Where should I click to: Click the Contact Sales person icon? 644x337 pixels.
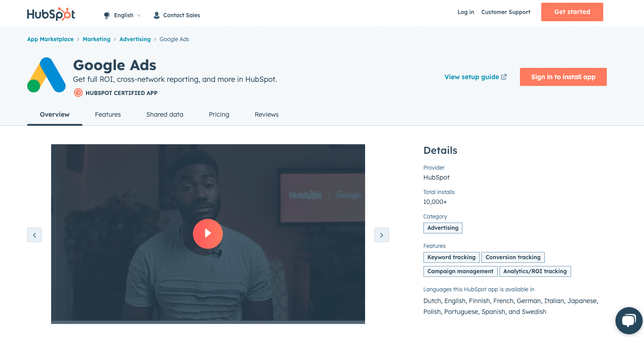click(157, 15)
